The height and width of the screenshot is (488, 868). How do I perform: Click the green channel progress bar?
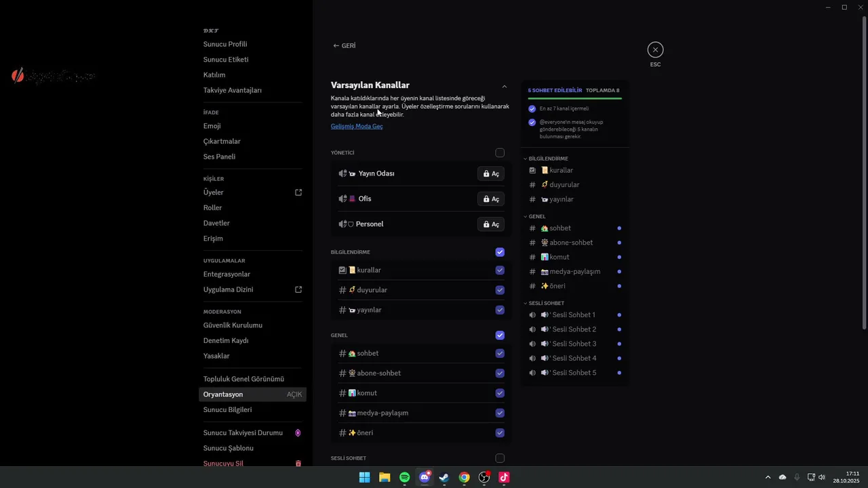pyautogui.click(x=575, y=99)
